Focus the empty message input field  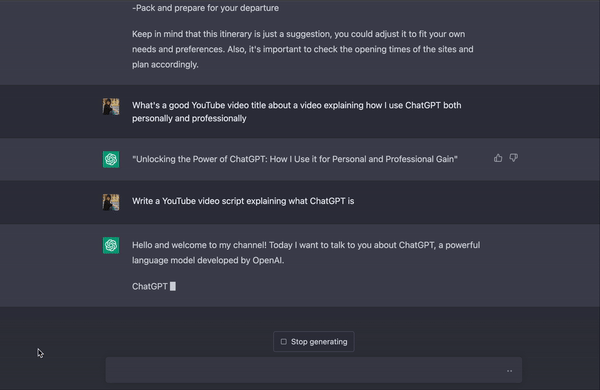click(x=314, y=370)
